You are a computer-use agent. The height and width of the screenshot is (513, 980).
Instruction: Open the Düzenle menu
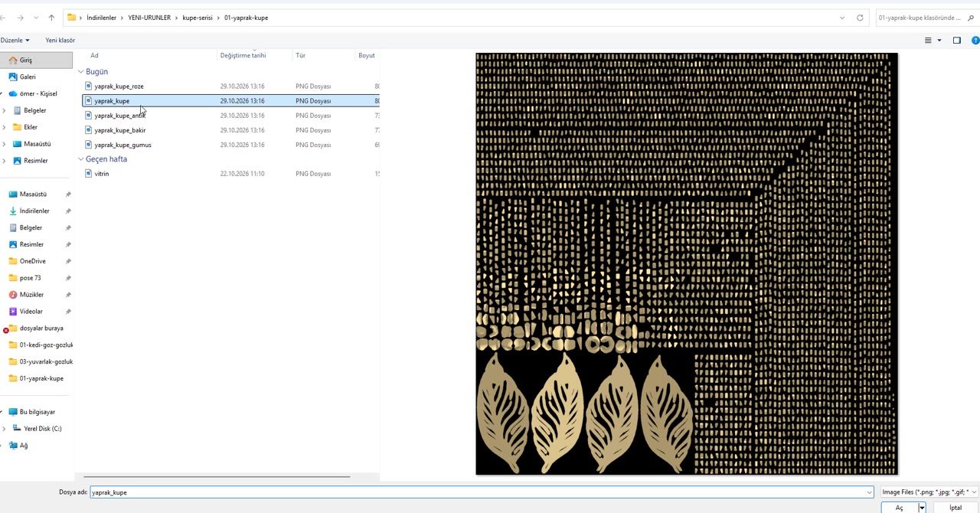15,40
